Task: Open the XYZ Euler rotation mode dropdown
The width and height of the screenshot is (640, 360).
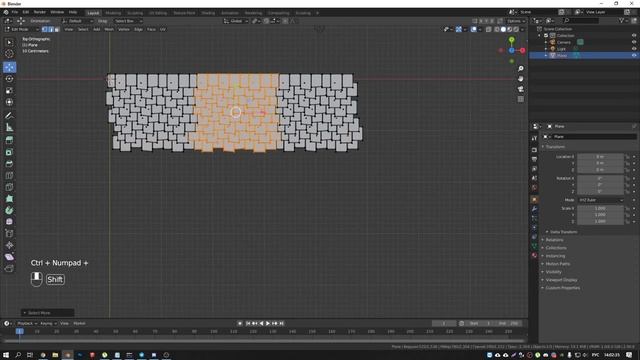Action: tap(601, 200)
